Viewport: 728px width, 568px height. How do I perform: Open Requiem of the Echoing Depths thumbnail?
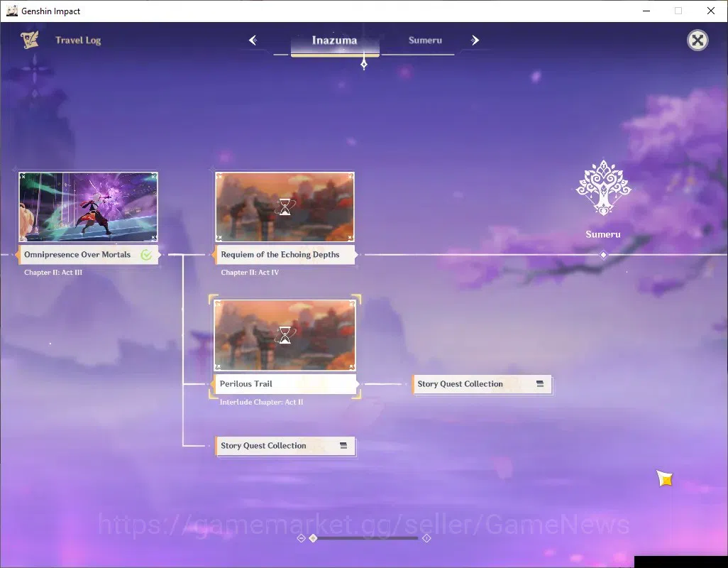(285, 207)
